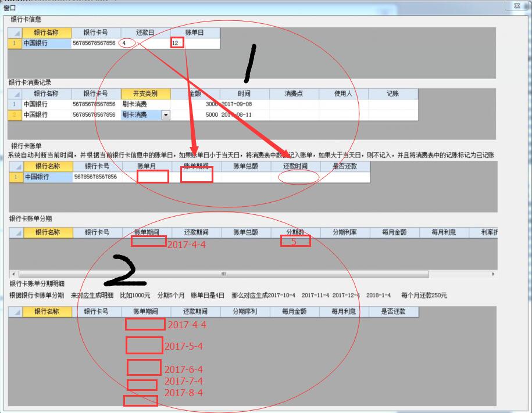Select row 1 header in 银行卡信息 grid
Screen dimensions: 532x413
coord(15,44)
